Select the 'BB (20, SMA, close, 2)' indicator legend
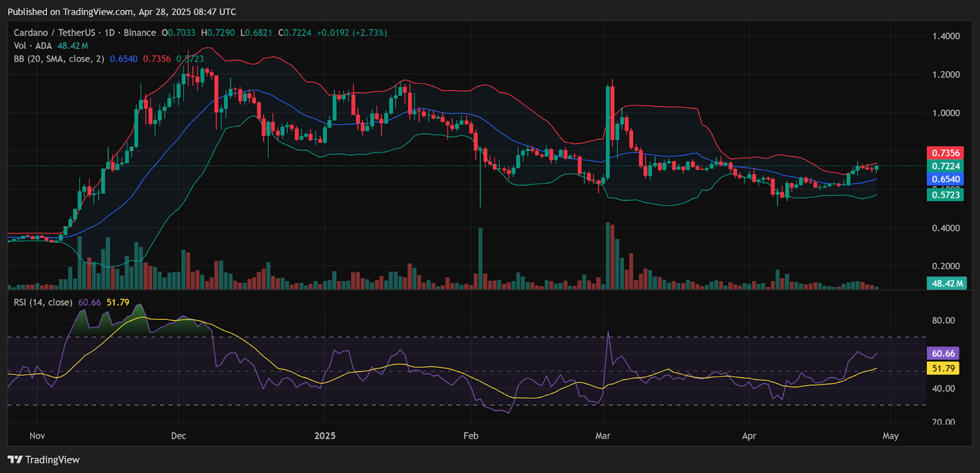The width and height of the screenshot is (980, 473). (x=59, y=59)
